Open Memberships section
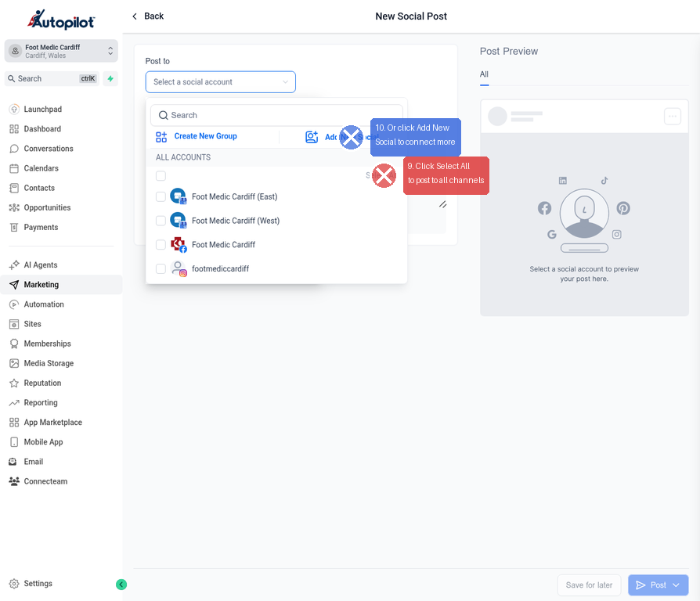 click(x=47, y=344)
